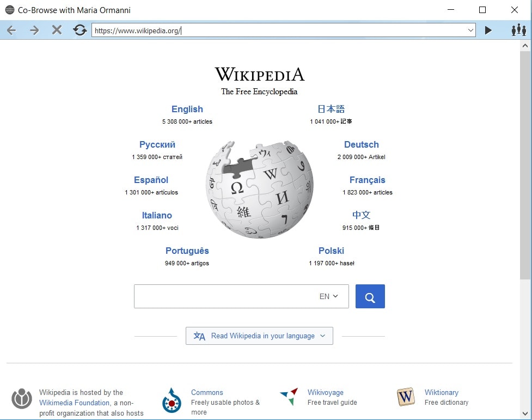This screenshot has height=420, width=532.
Task: Close the Co-Browse window
Action: pyautogui.click(x=515, y=10)
